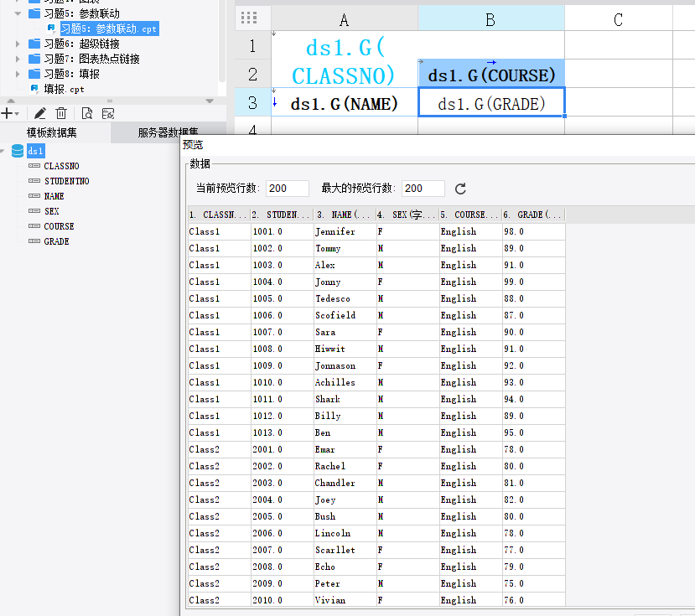Screen dimensions: 695x616
Task: Select row header 1
Action: pos(252,45)
